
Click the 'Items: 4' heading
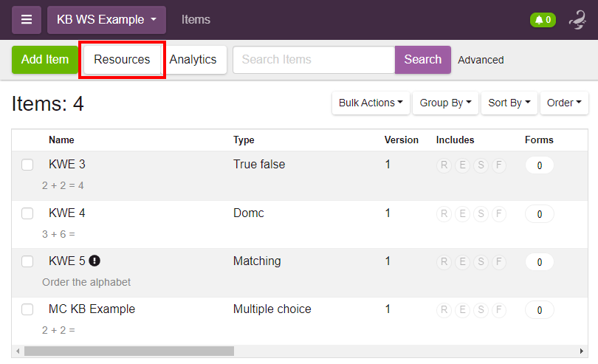(x=48, y=103)
